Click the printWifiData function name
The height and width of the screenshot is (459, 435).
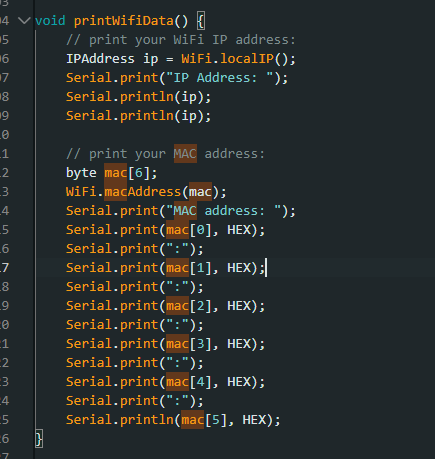124,21
